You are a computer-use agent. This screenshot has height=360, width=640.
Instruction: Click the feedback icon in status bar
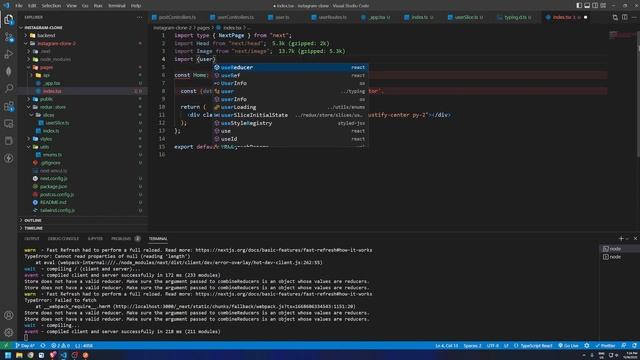coord(624,346)
